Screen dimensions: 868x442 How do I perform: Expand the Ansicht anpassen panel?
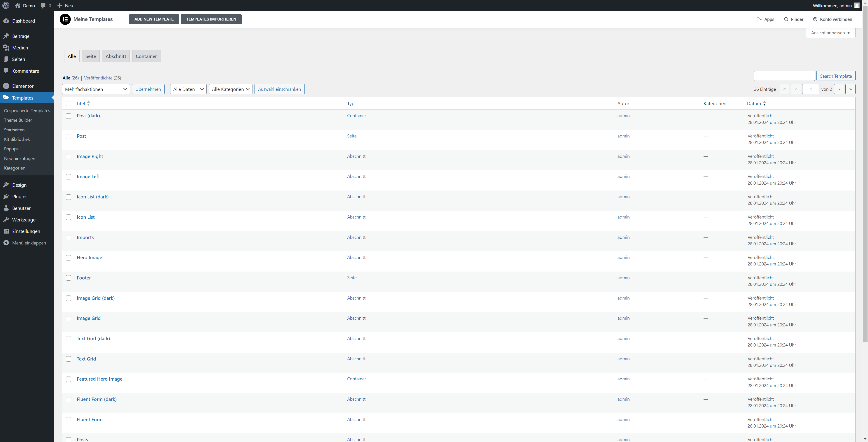[x=830, y=33]
